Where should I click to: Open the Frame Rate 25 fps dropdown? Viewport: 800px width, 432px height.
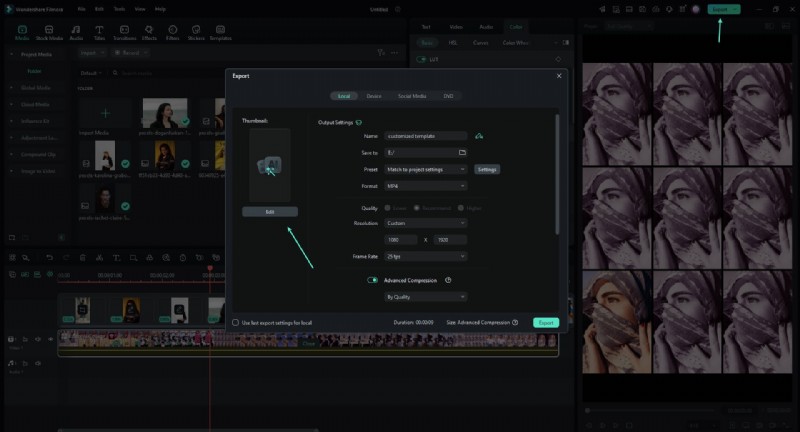click(426, 256)
